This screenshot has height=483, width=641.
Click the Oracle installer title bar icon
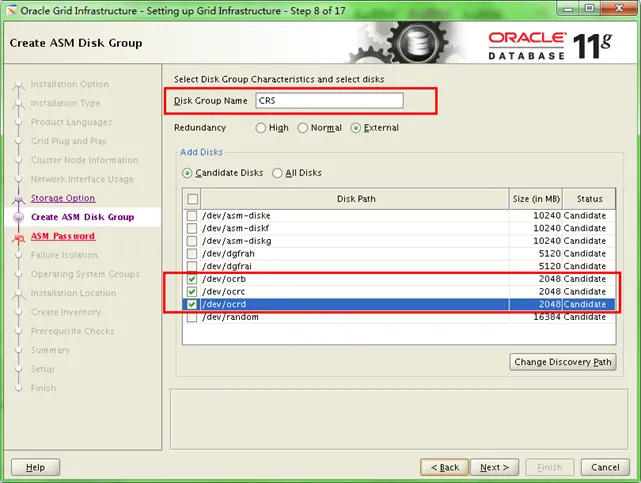11,10
